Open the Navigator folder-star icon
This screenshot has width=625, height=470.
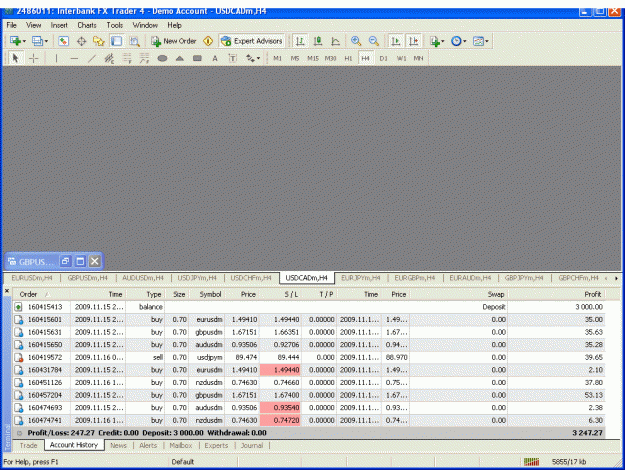pyautogui.click(x=98, y=41)
